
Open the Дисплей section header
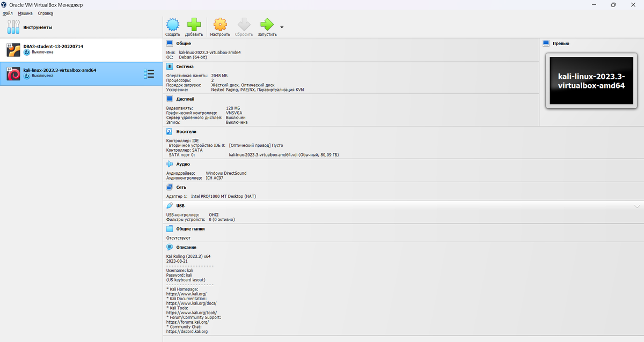(185, 99)
